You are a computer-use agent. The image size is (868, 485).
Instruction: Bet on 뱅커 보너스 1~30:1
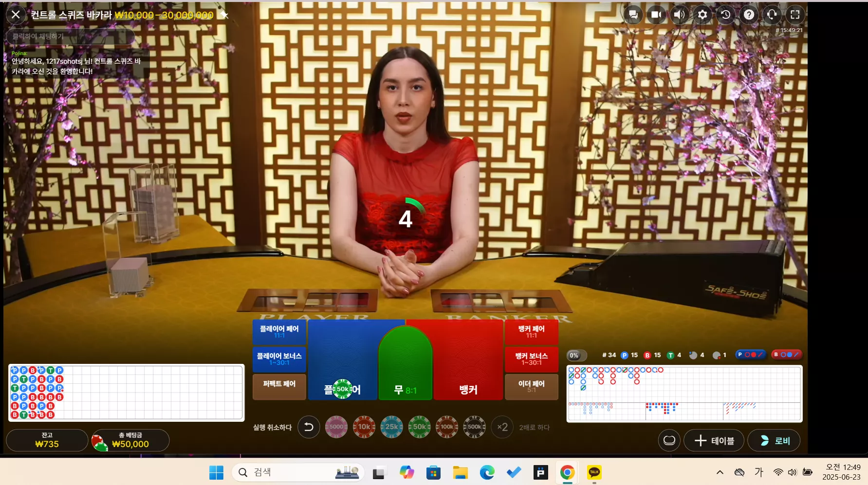[532, 359]
